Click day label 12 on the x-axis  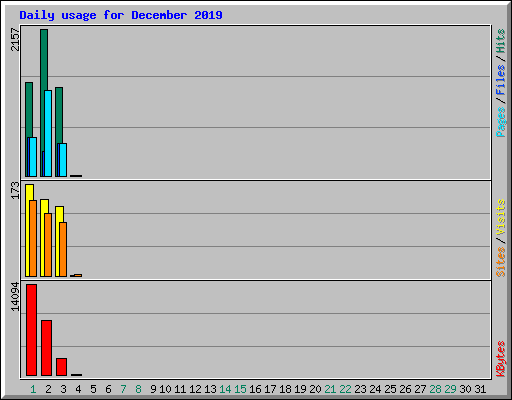coord(195,389)
